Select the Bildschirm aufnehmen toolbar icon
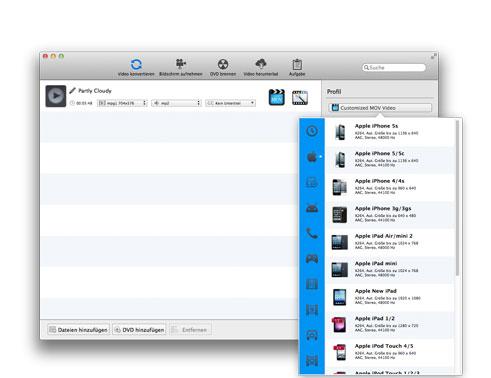Image resolution: width=491 pixels, height=378 pixels. click(x=181, y=67)
